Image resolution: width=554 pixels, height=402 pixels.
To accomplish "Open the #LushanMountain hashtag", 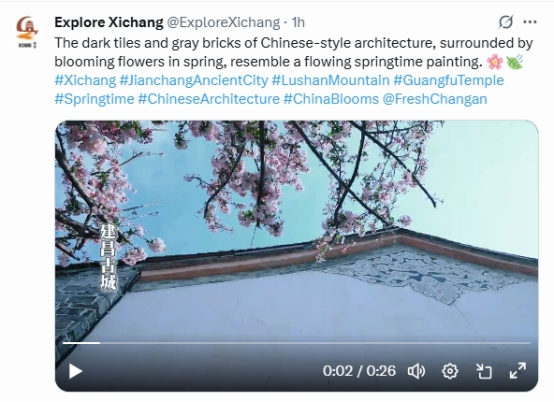I will 331,80.
